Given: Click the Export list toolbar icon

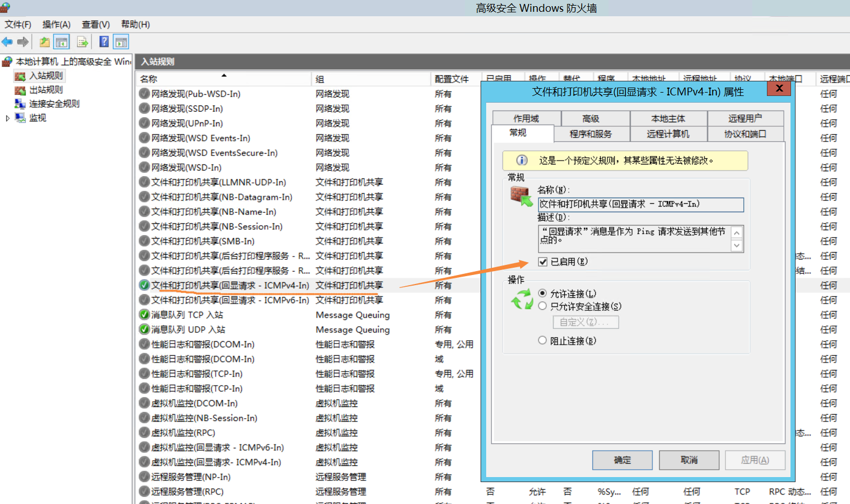Looking at the screenshot, I should click(83, 42).
